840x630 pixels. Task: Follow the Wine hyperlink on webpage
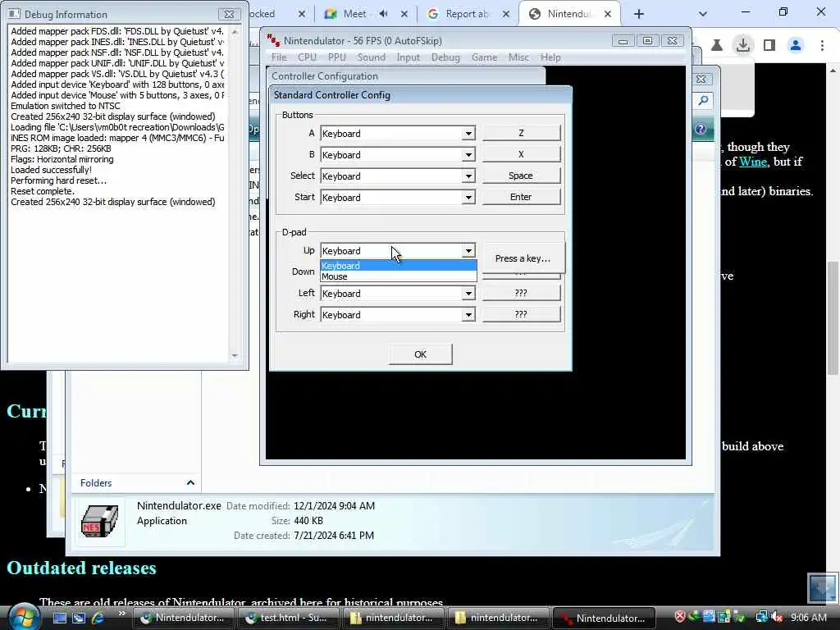[753, 162]
